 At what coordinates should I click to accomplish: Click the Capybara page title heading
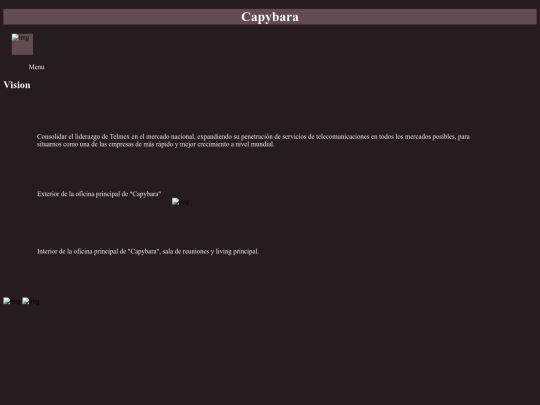[270, 17]
